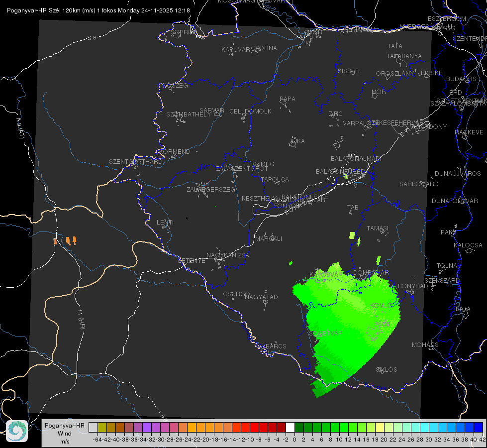Select the ZALAEGERSZEG city label
Viewport: 487px width, 448px height.
tap(211, 189)
